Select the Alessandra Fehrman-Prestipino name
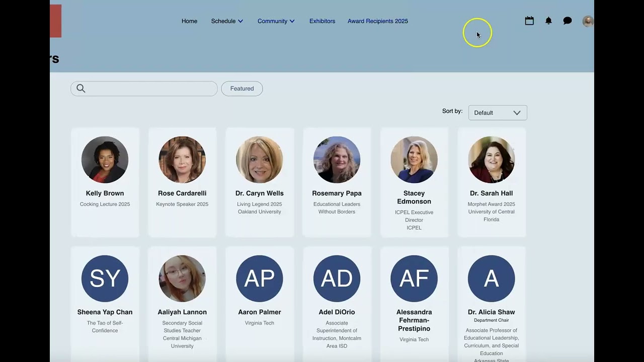Screen dimensions: 644x362 pos(414,320)
